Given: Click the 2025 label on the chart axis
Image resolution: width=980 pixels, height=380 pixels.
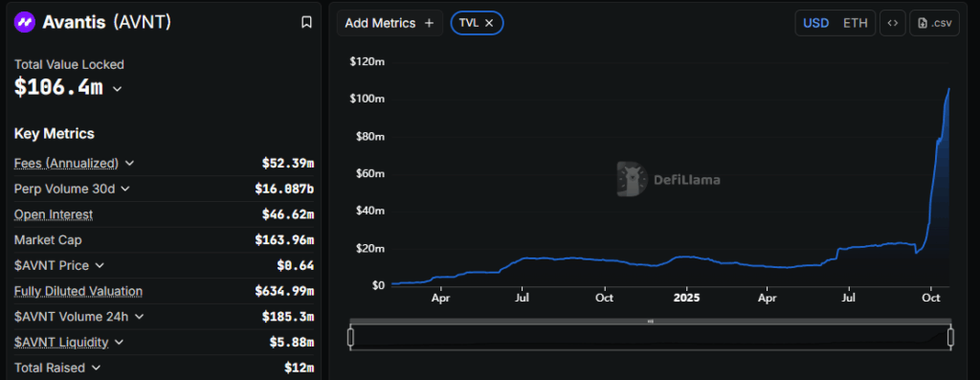Looking at the screenshot, I should coord(687,298).
